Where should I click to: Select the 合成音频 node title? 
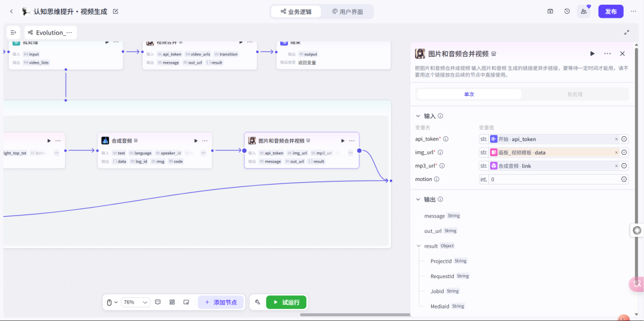pos(122,141)
